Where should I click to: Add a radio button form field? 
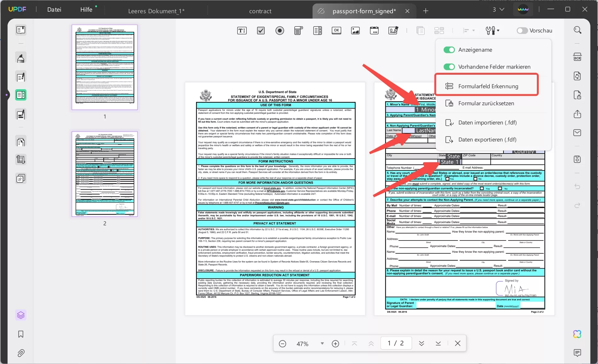coord(280,31)
